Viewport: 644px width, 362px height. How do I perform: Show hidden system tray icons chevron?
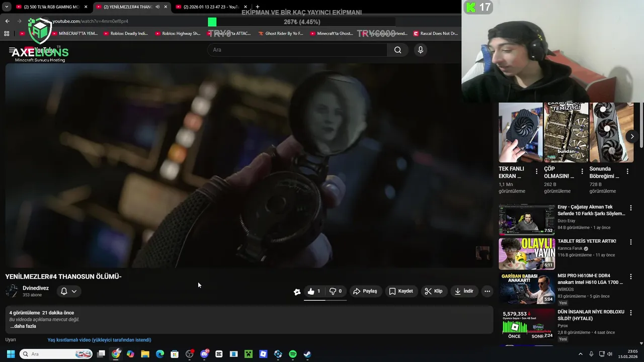point(580,354)
